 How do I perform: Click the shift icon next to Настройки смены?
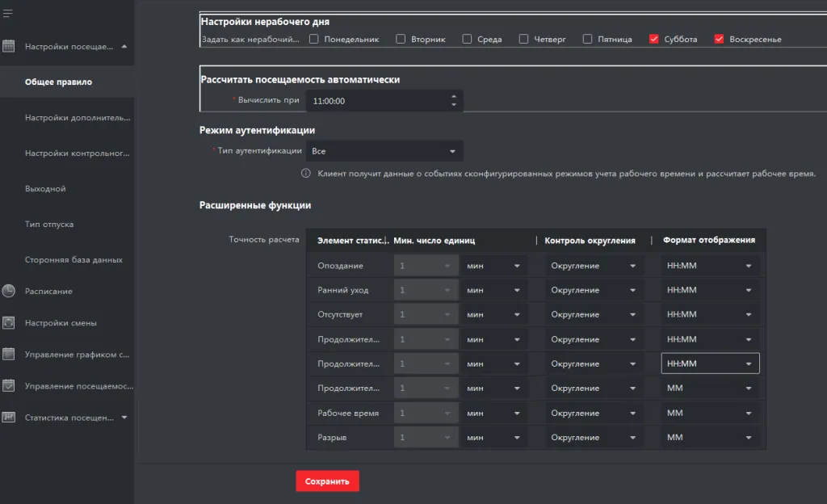(9, 323)
